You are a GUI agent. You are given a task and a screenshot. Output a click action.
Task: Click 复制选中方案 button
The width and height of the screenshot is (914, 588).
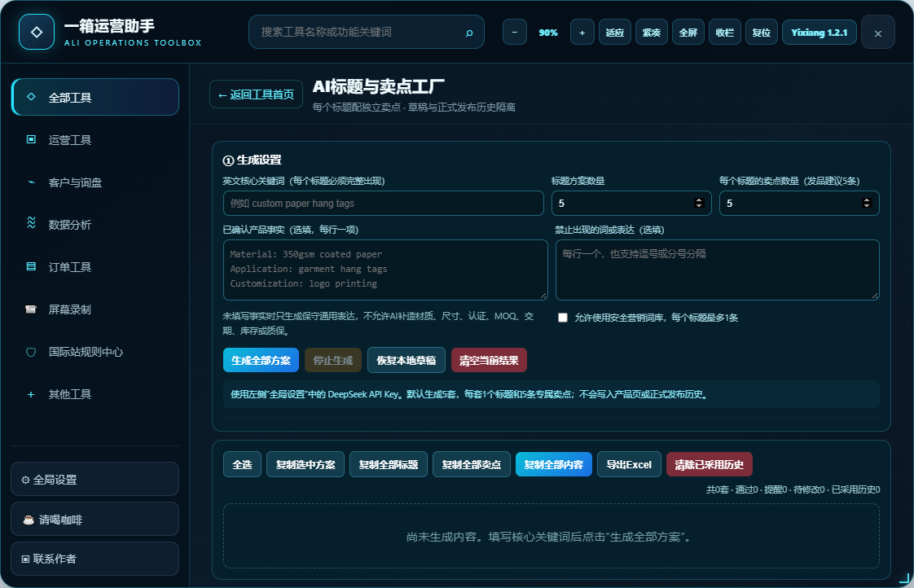coord(305,464)
